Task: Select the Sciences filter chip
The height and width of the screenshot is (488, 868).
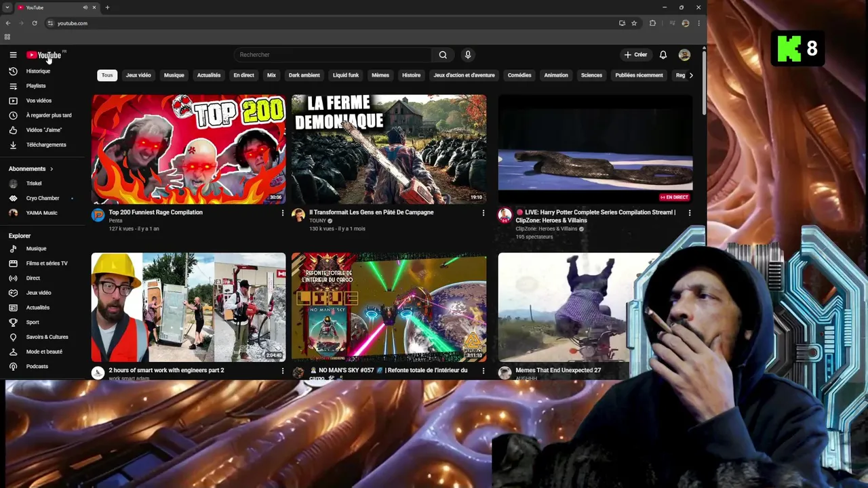Action: tap(591, 75)
